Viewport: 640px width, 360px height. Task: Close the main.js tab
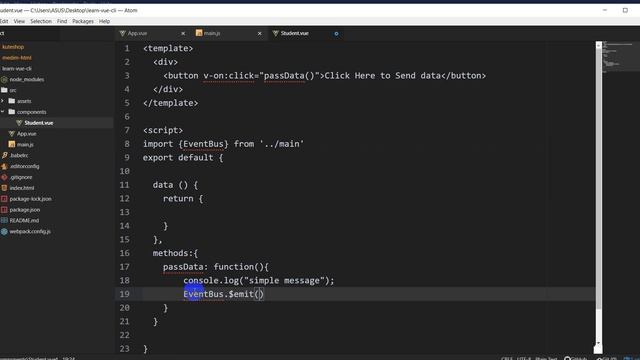click(260, 33)
